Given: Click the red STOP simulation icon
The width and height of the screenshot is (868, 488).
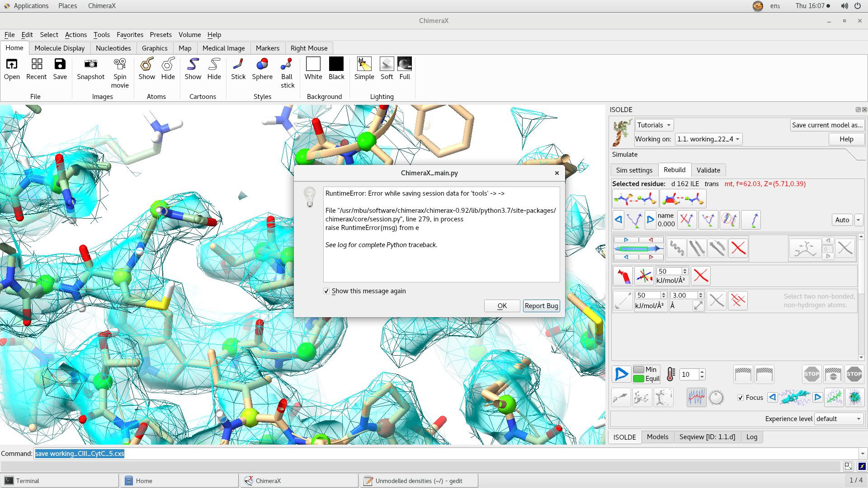Looking at the screenshot, I should click(x=854, y=374).
